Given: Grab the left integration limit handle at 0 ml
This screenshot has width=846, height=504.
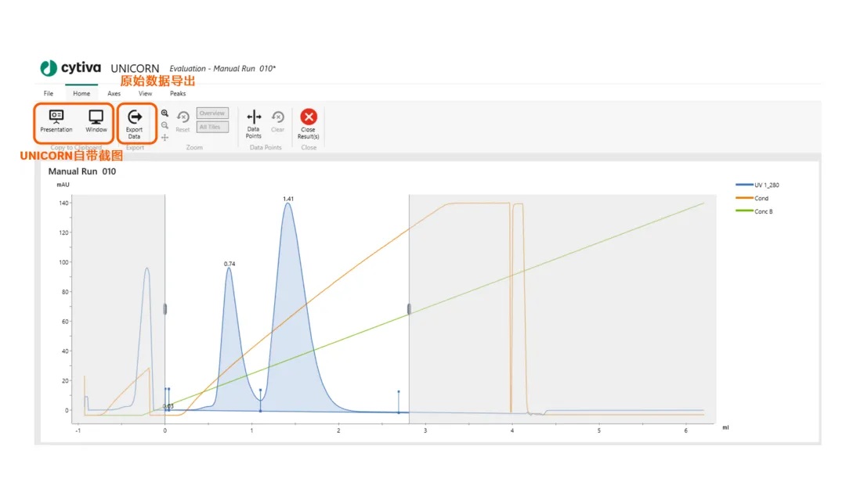Looking at the screenshot, I should [165, 309].
